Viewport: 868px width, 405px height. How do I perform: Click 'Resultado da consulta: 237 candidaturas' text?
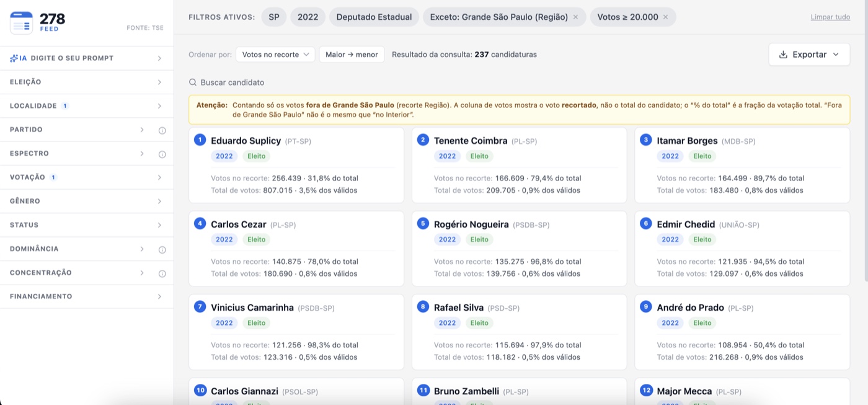[464, 55]
